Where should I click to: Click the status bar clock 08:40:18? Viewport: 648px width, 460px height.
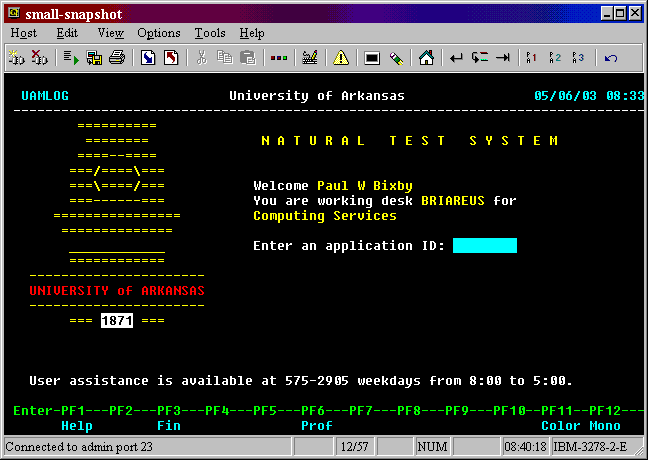pos(525,447)
